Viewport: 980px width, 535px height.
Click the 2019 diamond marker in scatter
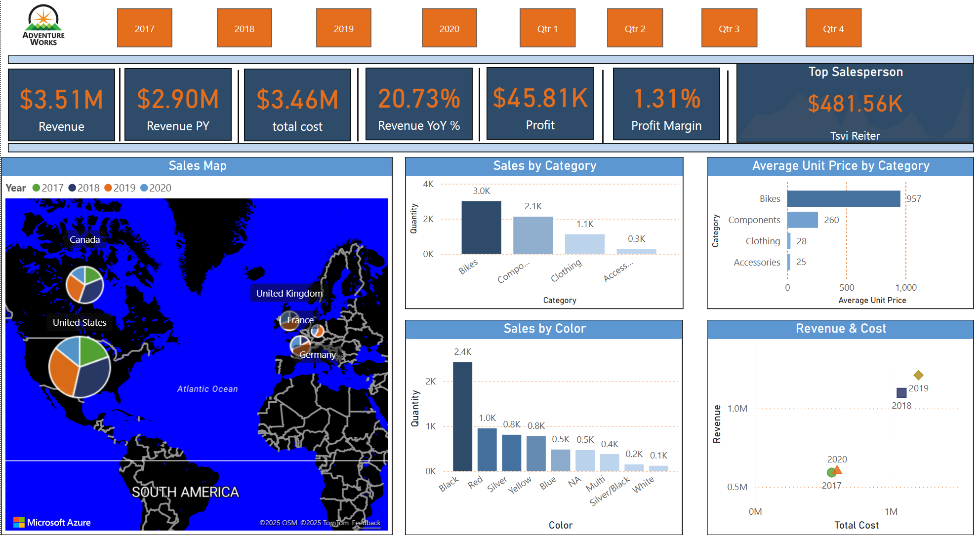[x=918, y=375]
